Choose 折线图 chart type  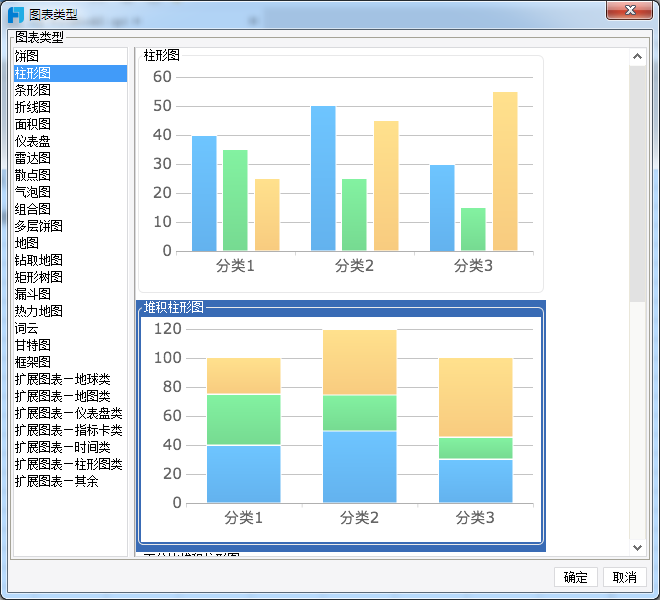click(x=70, y=107)
